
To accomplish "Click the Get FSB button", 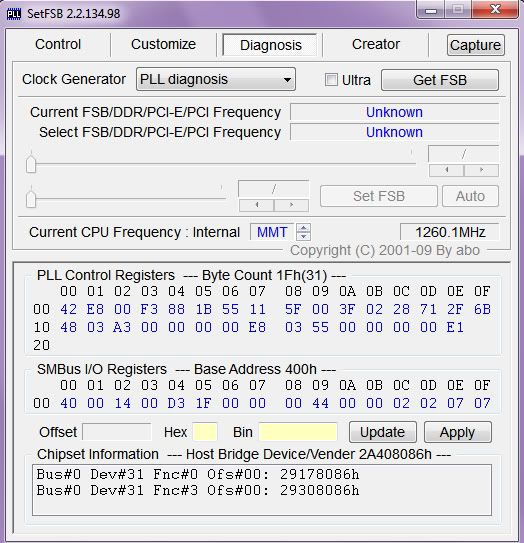I will click(440, 80).
